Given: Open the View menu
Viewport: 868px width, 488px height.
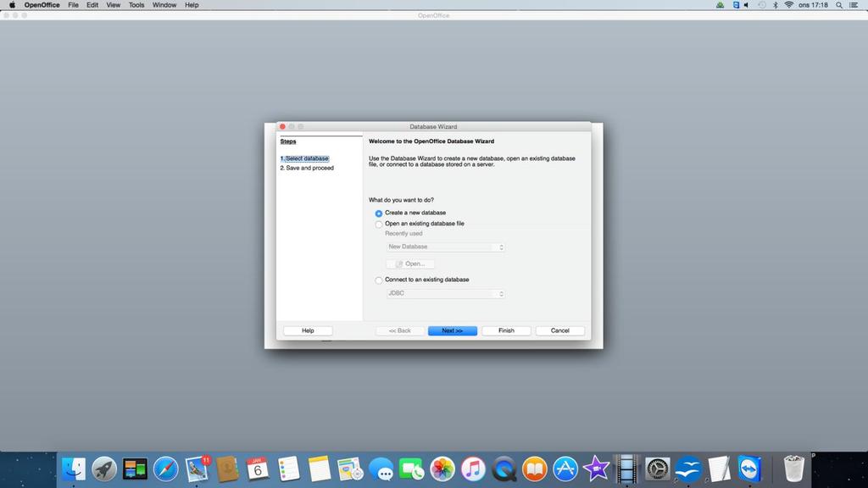Looking at the screenshot, I should click(x=114, y=5).
